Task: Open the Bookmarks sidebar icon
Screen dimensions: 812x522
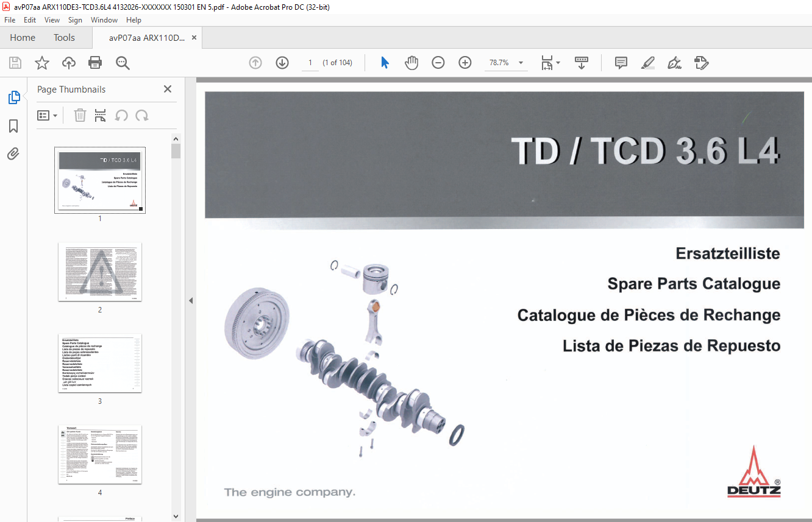Action: tap(13, 126)
